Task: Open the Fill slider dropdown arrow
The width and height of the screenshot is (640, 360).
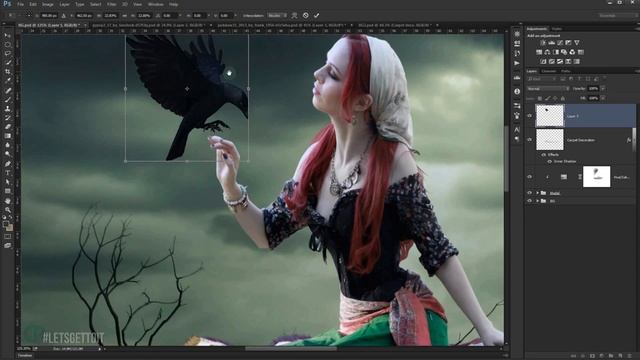Action: (603, 98)
